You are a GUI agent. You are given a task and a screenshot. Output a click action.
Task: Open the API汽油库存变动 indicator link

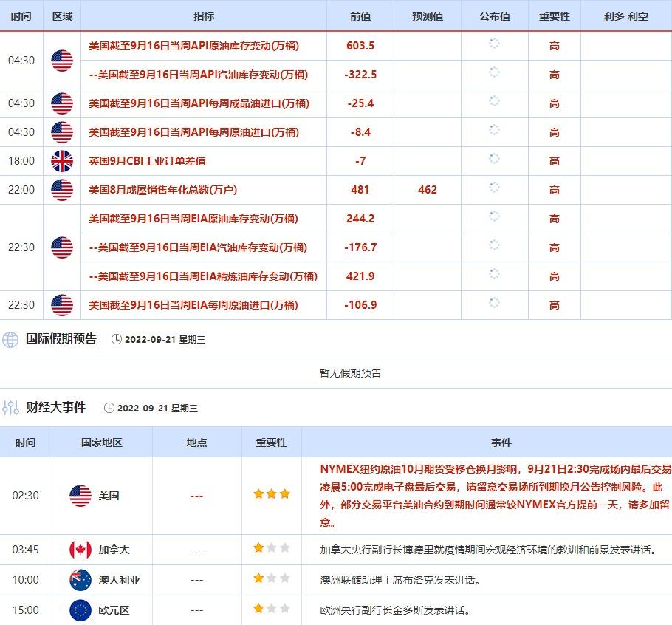click(198, 75)
